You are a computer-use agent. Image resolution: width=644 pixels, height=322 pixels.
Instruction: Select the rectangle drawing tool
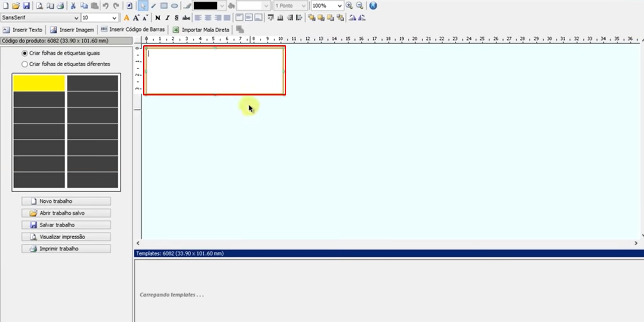coord(164,6)
